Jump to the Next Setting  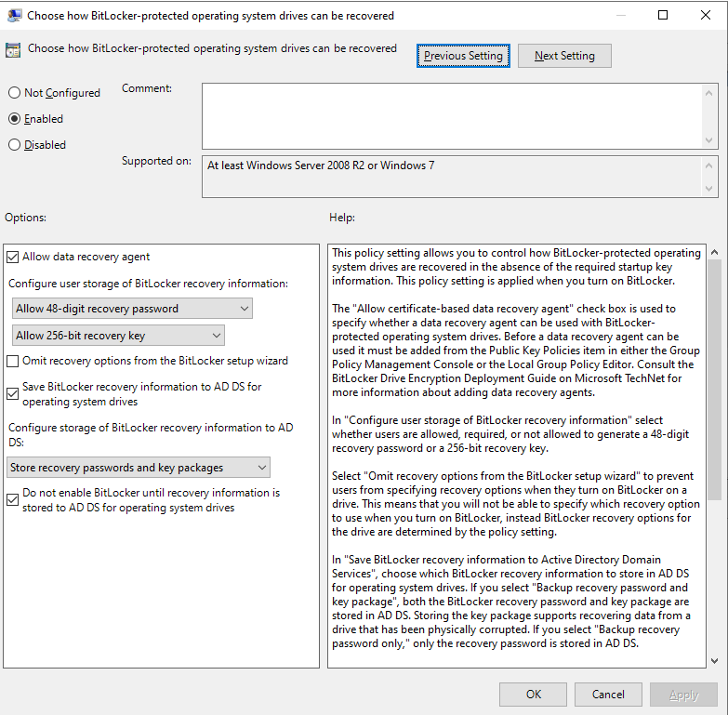(564, 56)
